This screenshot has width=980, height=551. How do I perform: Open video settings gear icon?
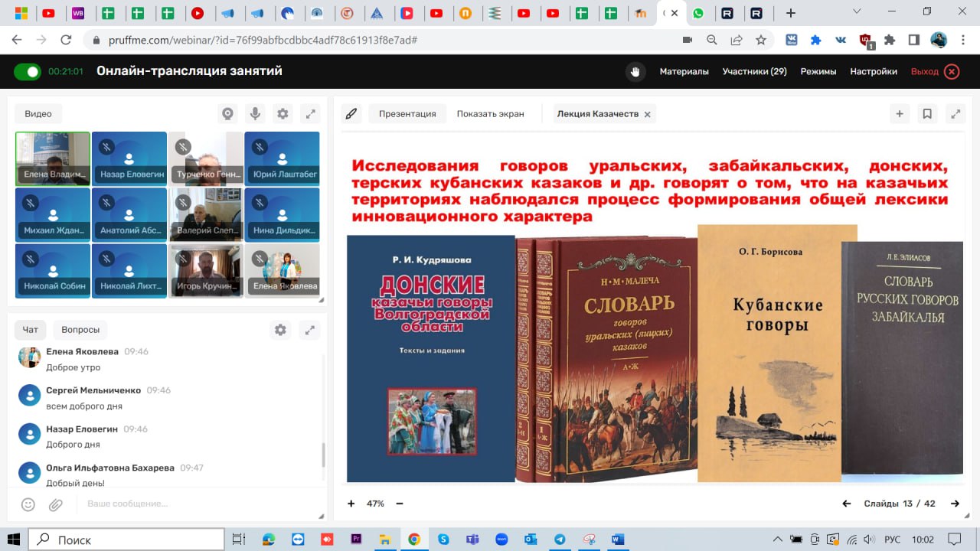(x=283, y=114)
